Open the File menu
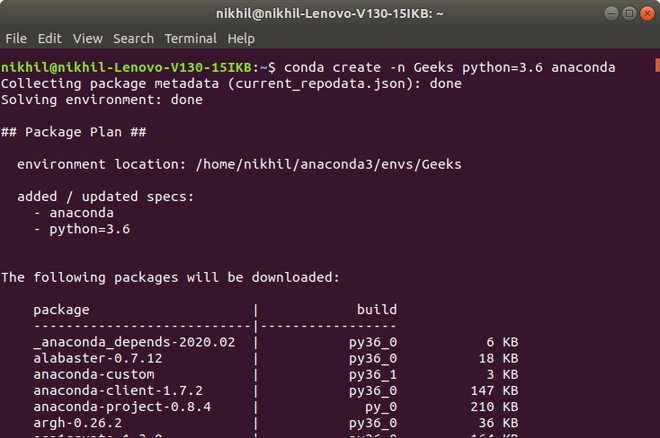The width and height of the screenshot is (660, 438). click(16, 39)
